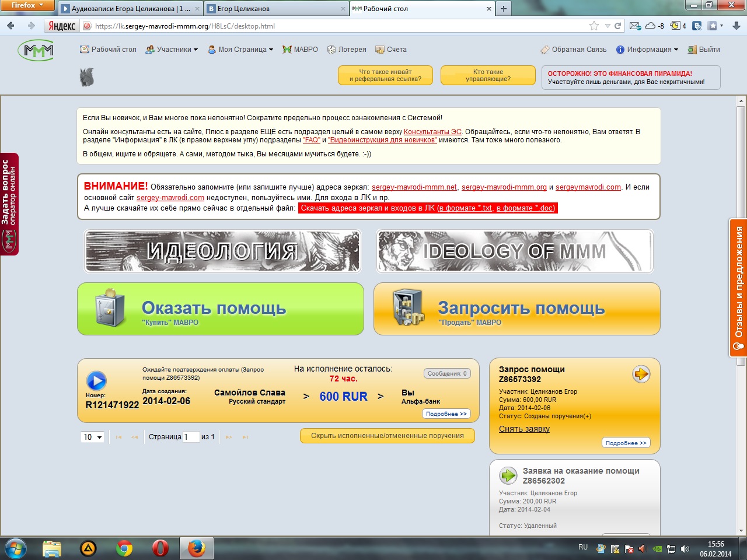Click the green arrow icon on request Z86562302
This screenshot has width=747, height=560.
(x=508, y=475)
